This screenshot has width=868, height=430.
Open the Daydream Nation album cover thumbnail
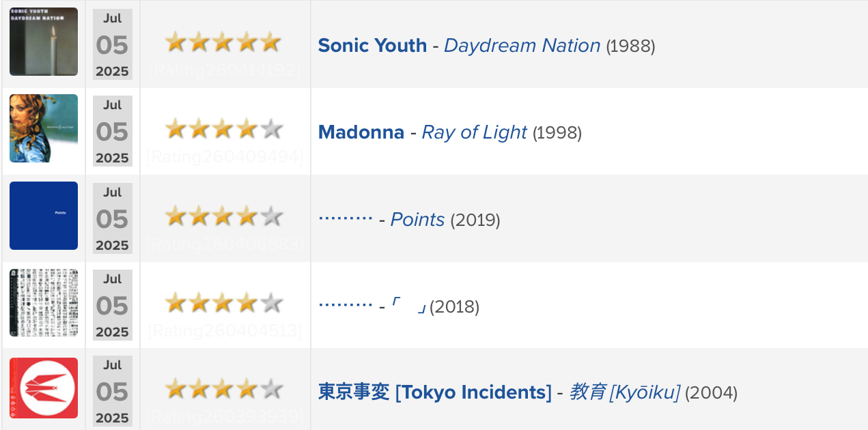pos(44,42)
